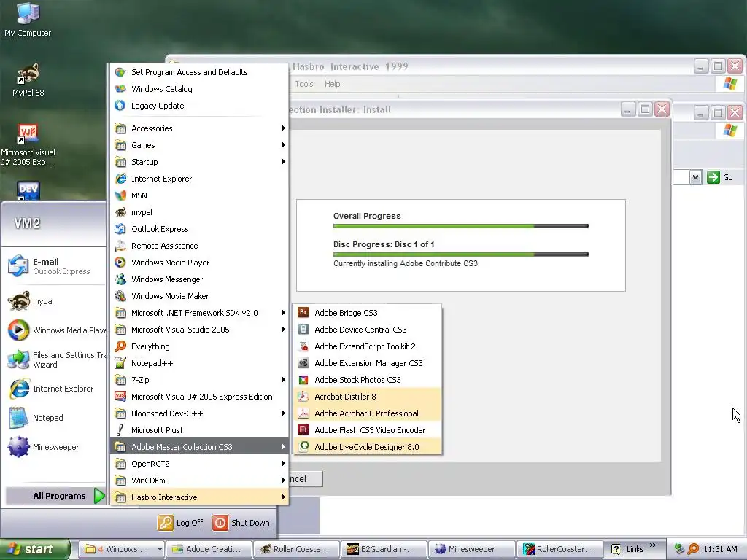
Task: Launch Adobe Flash CS3 Video Encoder icon
Action: point(303,430)
